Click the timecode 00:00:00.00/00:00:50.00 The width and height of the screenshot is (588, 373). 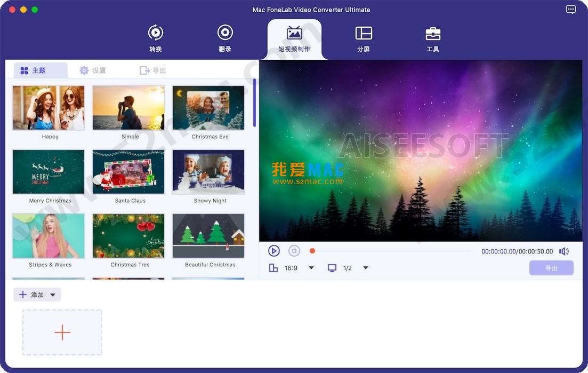pos(517,251)
